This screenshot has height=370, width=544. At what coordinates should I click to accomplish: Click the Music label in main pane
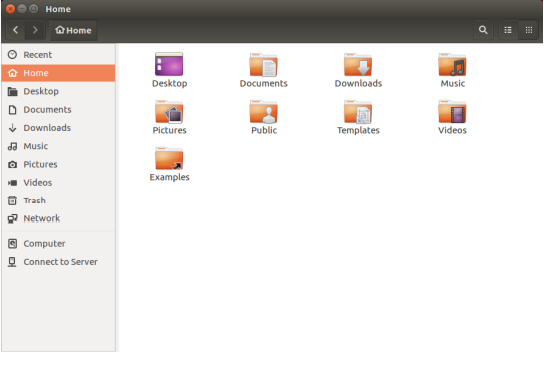(x=452, y=83)
